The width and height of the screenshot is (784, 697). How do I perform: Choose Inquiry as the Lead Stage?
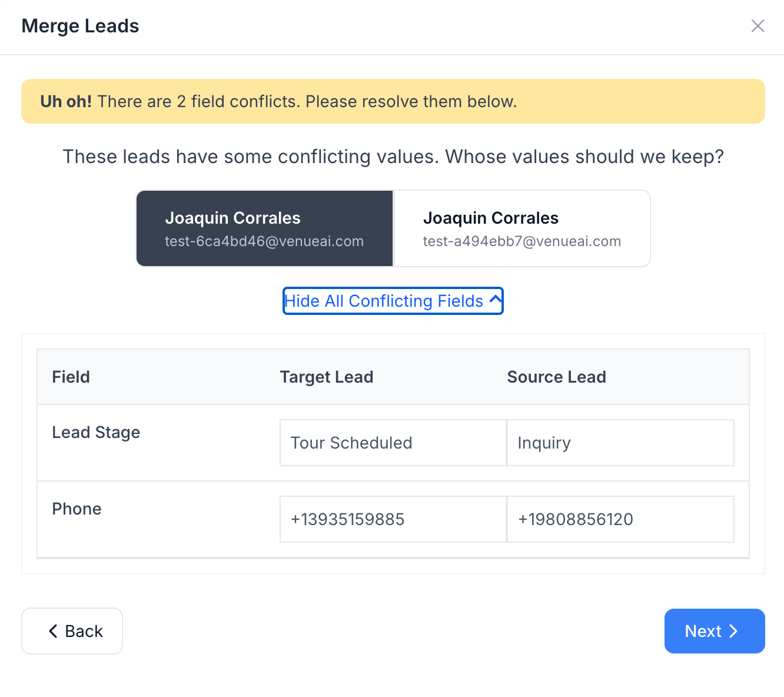tap(620, 443)
